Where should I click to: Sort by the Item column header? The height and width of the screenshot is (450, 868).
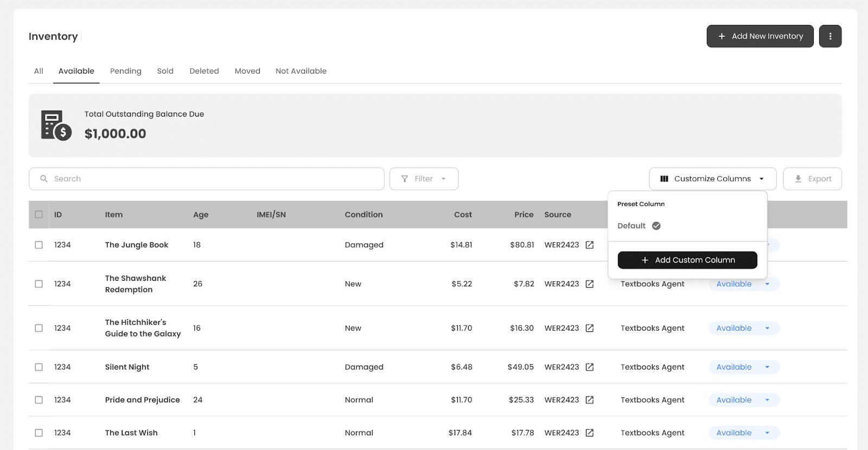click(x=114, y=215)
